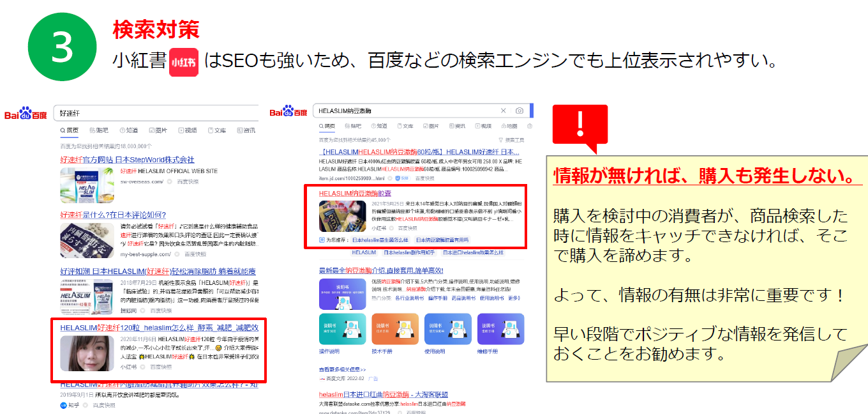Select 视频 tab in the 好速纤 search

tap(186, 130)
